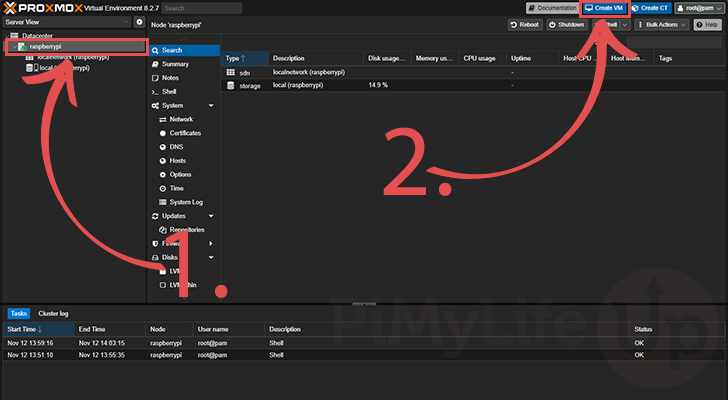Click the Updates refresh icon
728x400 pixels.
(x=156, y=216)
